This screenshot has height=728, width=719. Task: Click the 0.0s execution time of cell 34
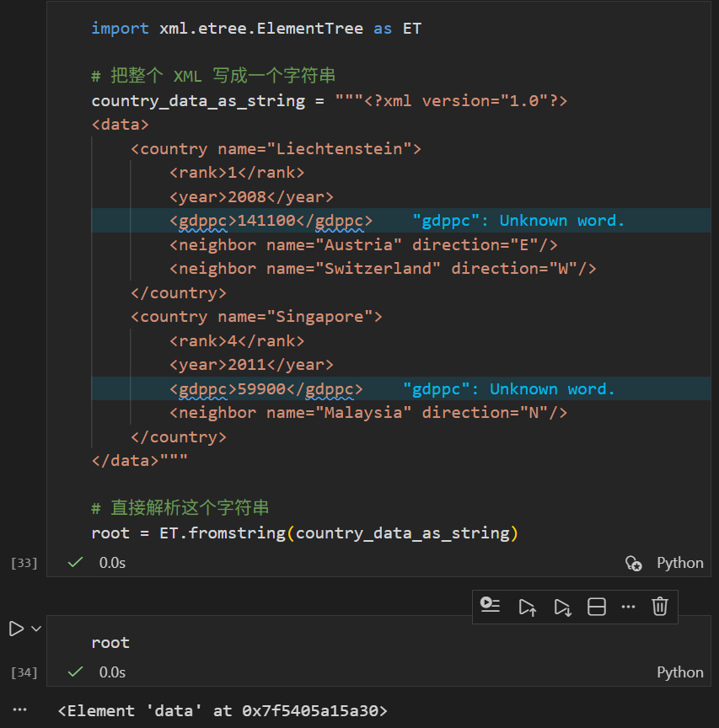point(112,672)
